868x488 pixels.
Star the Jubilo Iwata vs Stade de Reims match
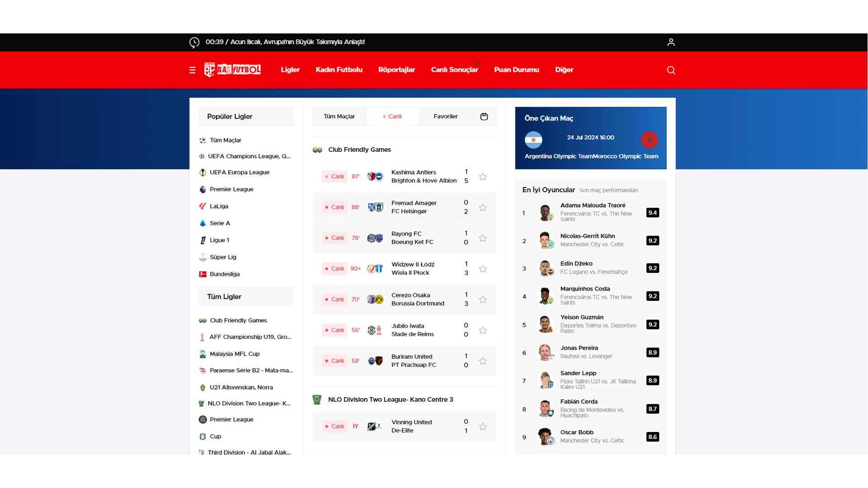click(x=483, y=330)
